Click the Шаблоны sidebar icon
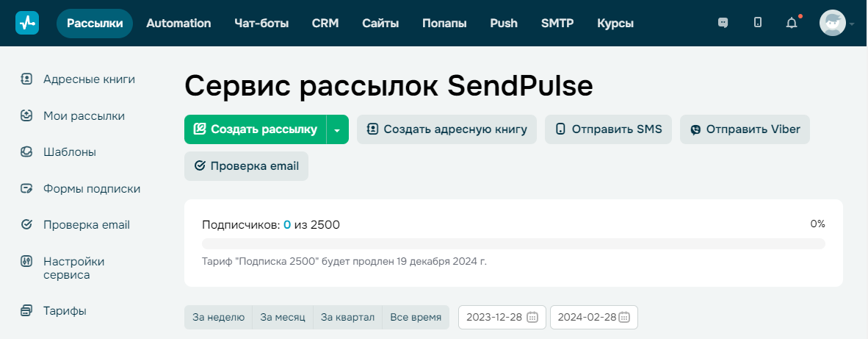This screenshot has width=868, height=339. (x=26, y=151)
